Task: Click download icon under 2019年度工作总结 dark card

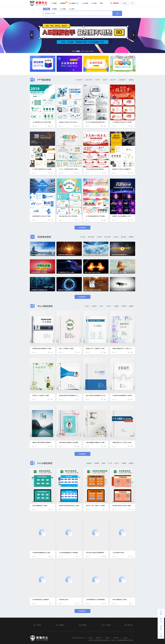Action: [33, 173]
